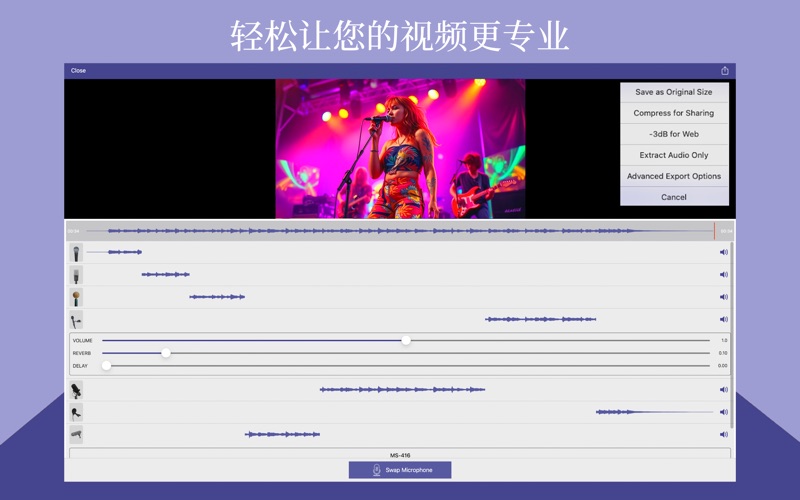Select the lavalier clip microphone icon
Viewport: 800px width, 500px height.
tap(76, 412)
